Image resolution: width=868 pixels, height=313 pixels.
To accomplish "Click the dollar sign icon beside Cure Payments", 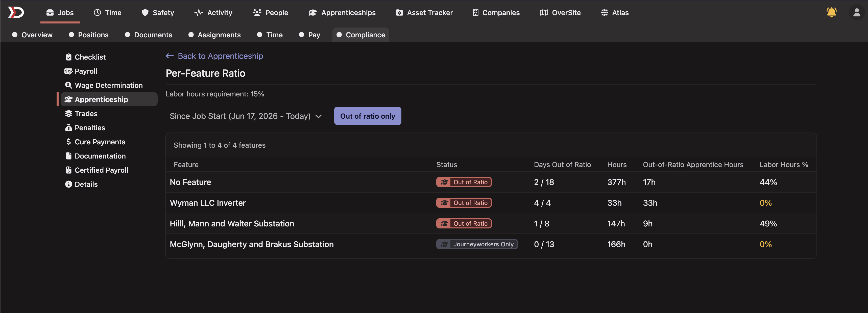I will point(68,142).
